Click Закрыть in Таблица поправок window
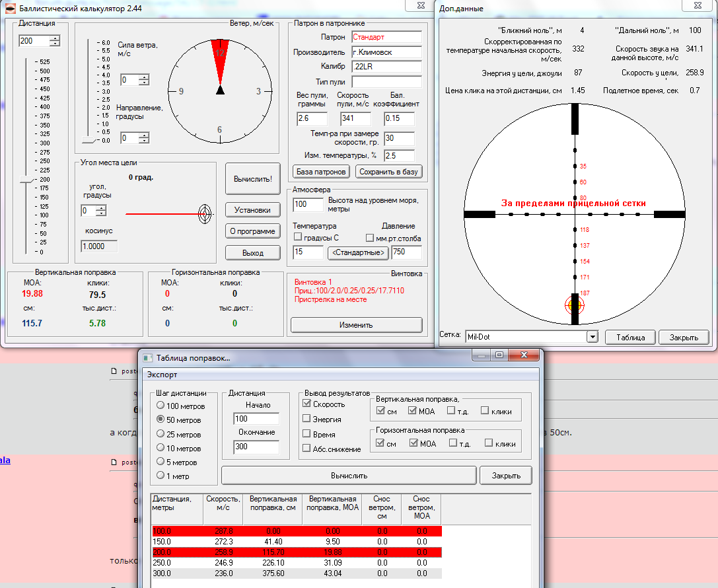Screen dimensions: 718x588 pyautogui.click(x=506, y=475)
